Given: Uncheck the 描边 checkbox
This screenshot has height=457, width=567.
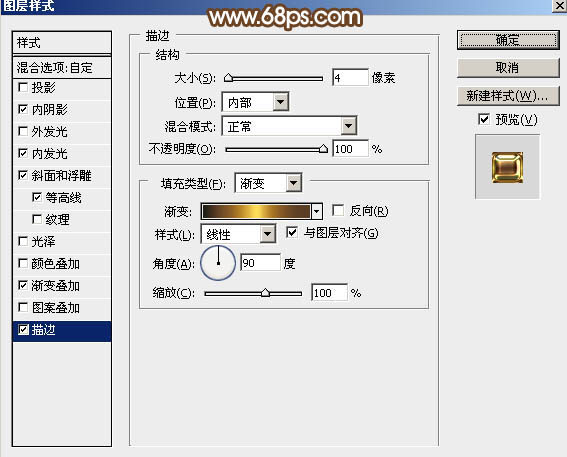Looking at the screenshot, I should tap(23, 329).
